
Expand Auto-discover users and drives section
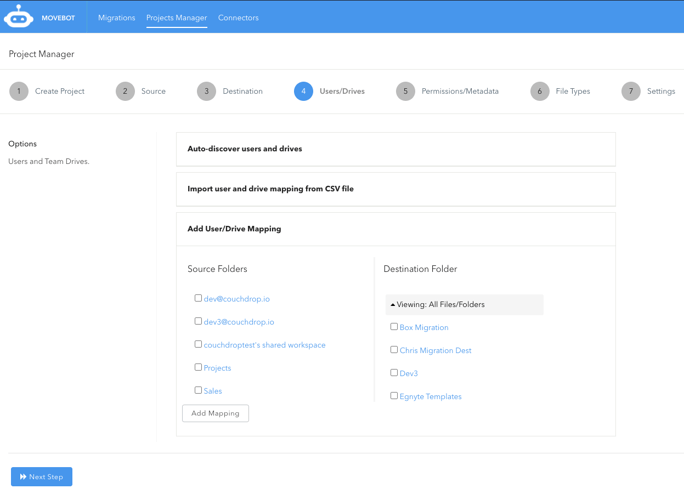(245, 149)
